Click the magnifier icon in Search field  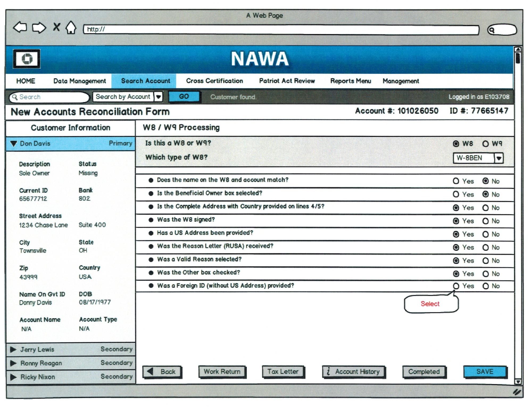15,97
